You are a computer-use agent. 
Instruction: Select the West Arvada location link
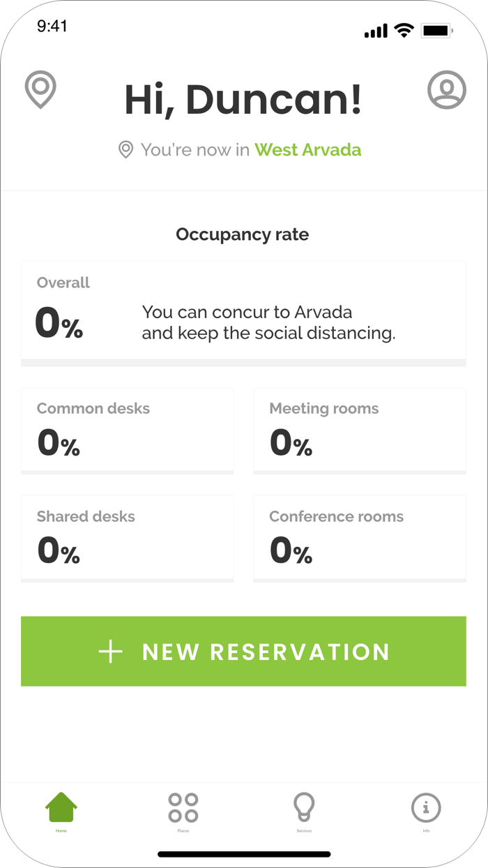click(x=308, y=149)
